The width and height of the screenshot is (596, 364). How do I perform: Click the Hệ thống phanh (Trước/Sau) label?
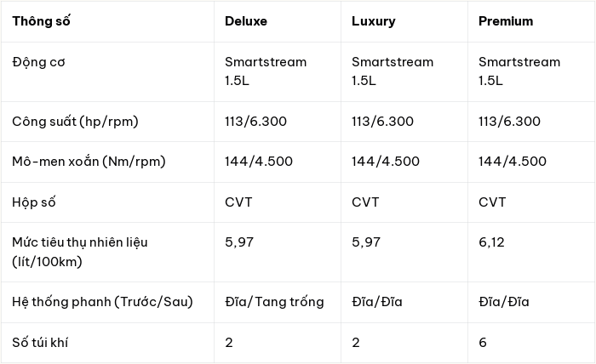103,302
